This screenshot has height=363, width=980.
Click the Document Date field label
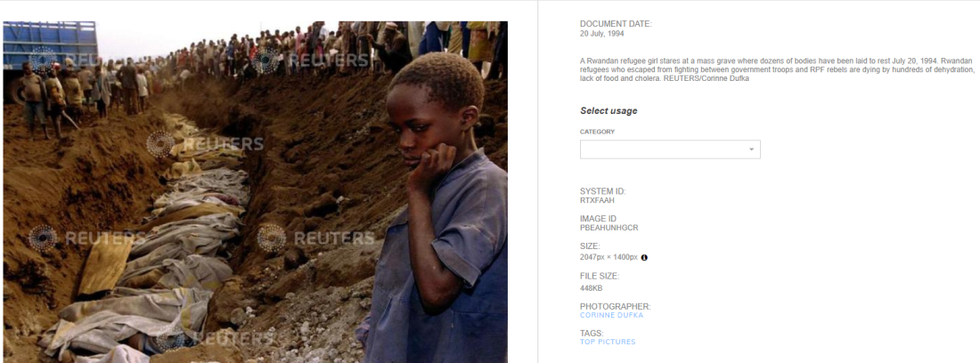click(616, 24)
